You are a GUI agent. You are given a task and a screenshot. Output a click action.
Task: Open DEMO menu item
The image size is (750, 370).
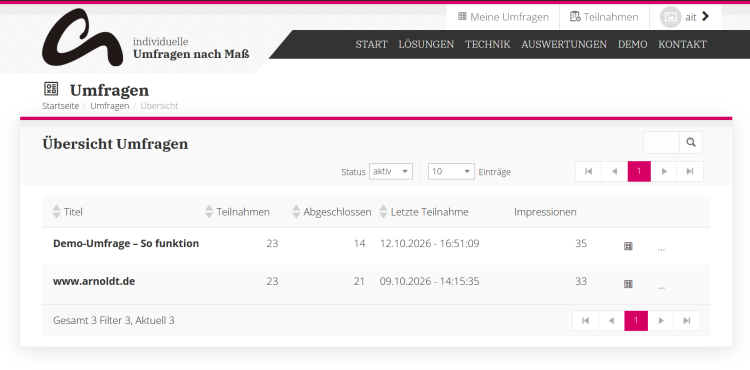tap(632, 44)
